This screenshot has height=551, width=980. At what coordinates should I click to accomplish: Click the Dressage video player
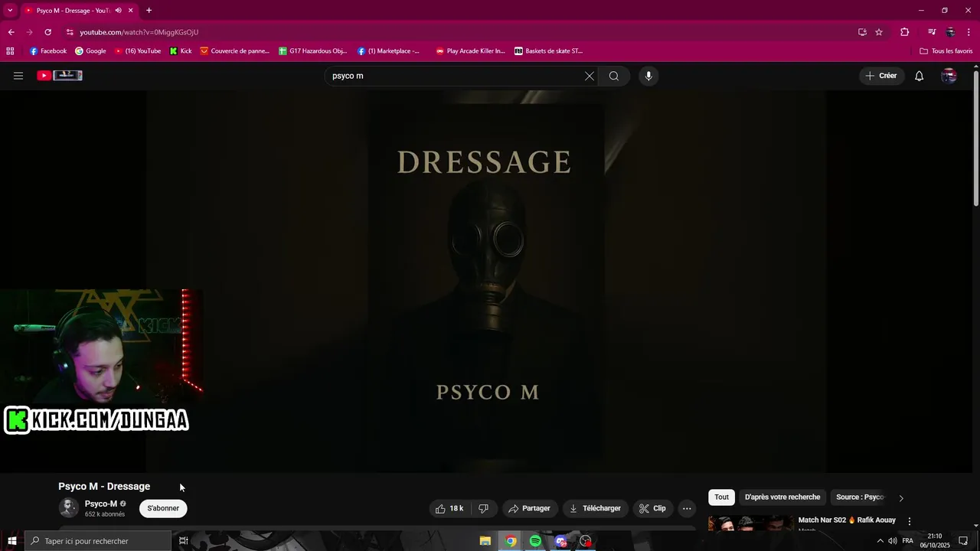[485, 282]
